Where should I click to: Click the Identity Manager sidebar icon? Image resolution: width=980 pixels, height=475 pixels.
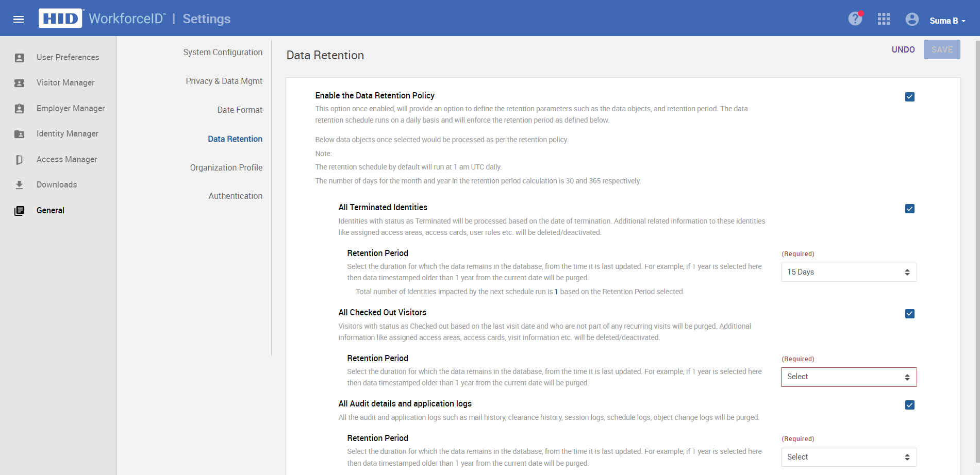(19, 134)
